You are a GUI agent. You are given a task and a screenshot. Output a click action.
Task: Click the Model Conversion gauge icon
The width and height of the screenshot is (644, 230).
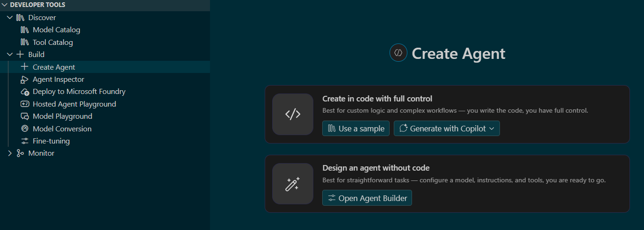click(25, 129)
